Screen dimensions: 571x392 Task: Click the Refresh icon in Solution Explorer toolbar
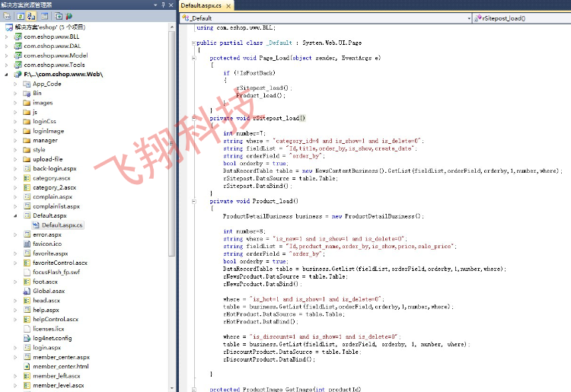pos(19,15)
